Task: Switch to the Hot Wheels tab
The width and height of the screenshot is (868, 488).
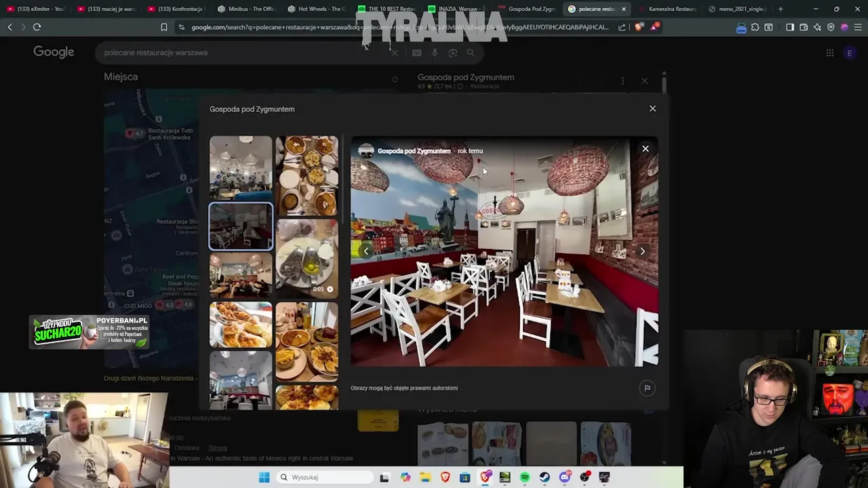Action: [x=317, y=9]
